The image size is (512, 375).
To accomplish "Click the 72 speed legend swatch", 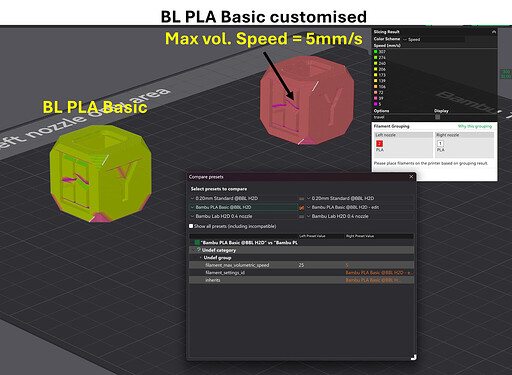I will (x=376, y=93).
